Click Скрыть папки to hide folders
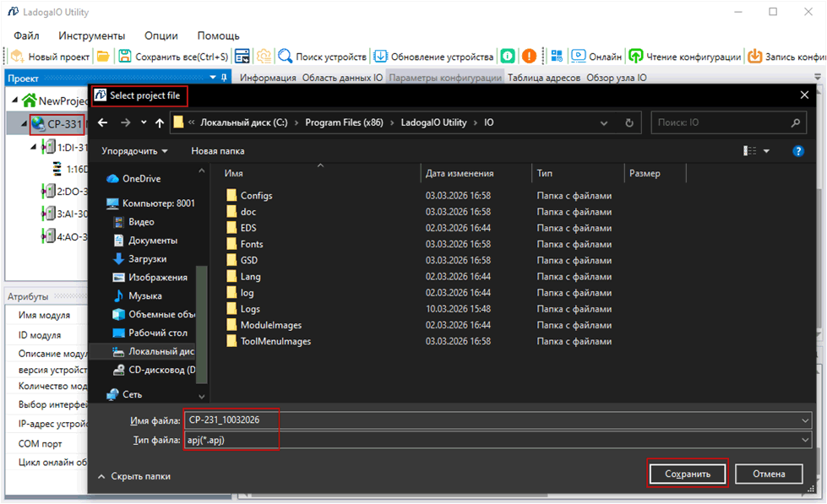 pyautogui.click(x=134, y=476)
